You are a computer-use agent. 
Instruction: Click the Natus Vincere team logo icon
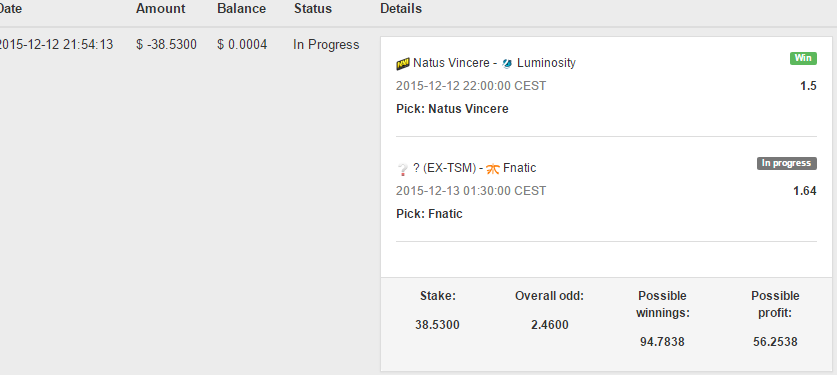point(402,64)
